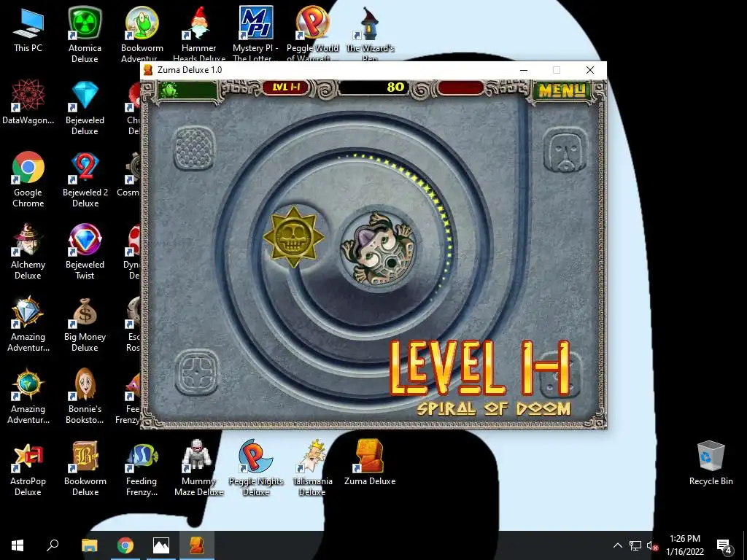747x560 pixels.
Task: Click the network tray icon
Action: click(x=635, y=545)
